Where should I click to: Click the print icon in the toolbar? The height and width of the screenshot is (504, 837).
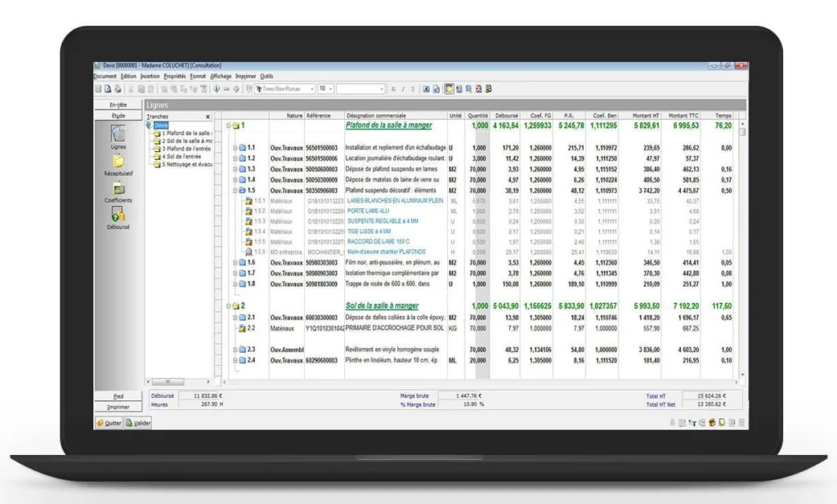(117, 89)
